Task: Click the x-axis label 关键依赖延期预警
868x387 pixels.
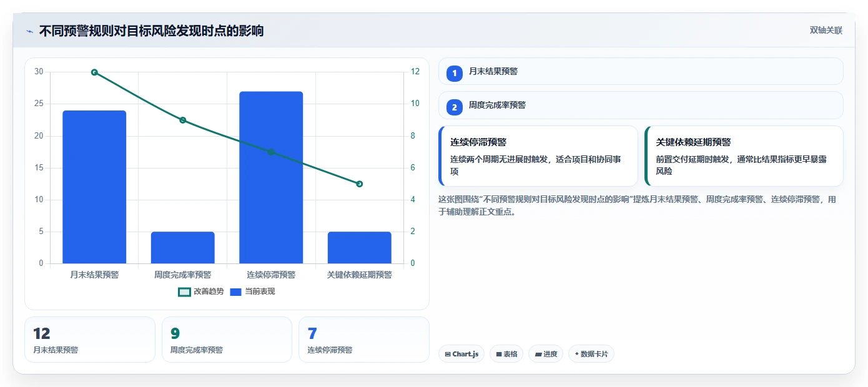Action: (x=360, y=275)
